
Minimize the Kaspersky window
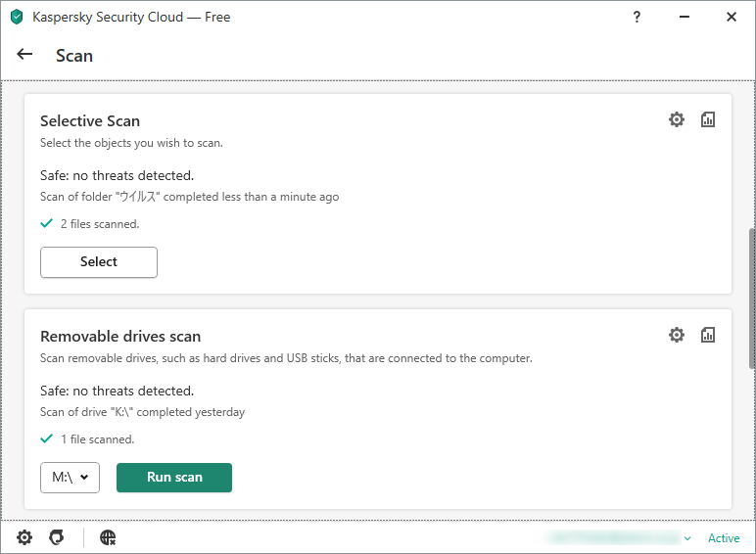pyautogui.click(x=685, y=17)
